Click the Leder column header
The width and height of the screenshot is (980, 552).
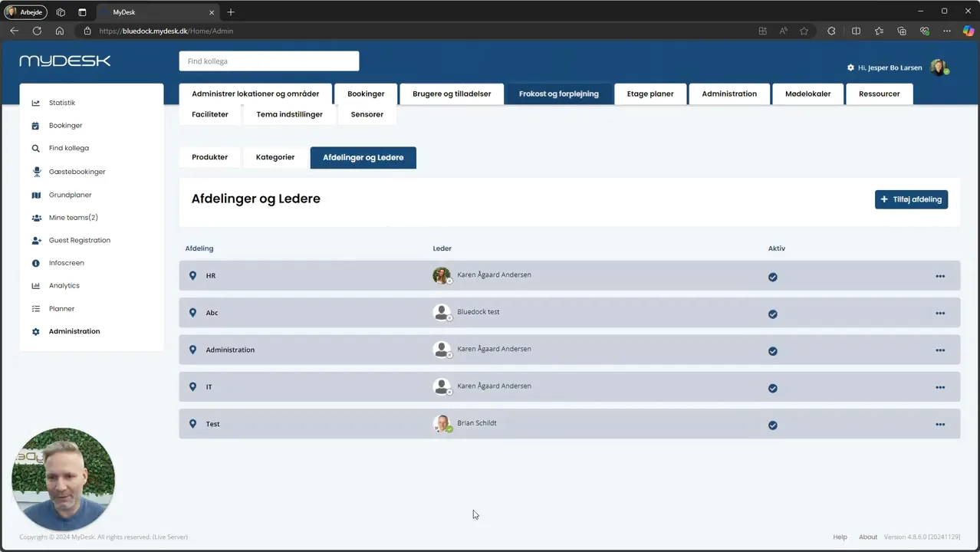pos(442,248)
